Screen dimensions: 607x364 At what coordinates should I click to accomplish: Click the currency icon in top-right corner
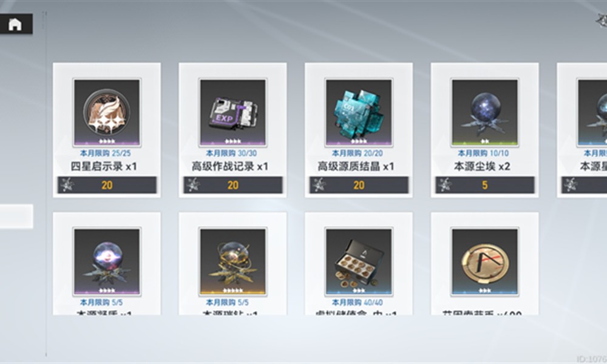click(601, 20)
